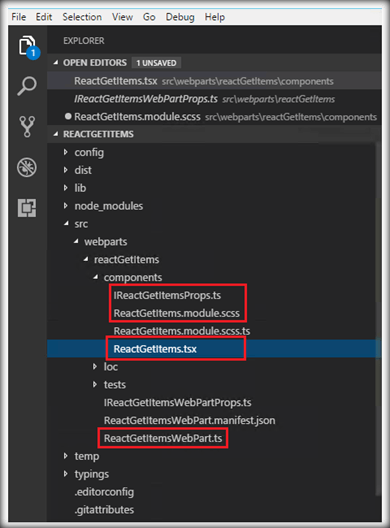Expand the node_modules folder
Image resolution: width=390 pixels, height=528 pixels.
[66, 206]
